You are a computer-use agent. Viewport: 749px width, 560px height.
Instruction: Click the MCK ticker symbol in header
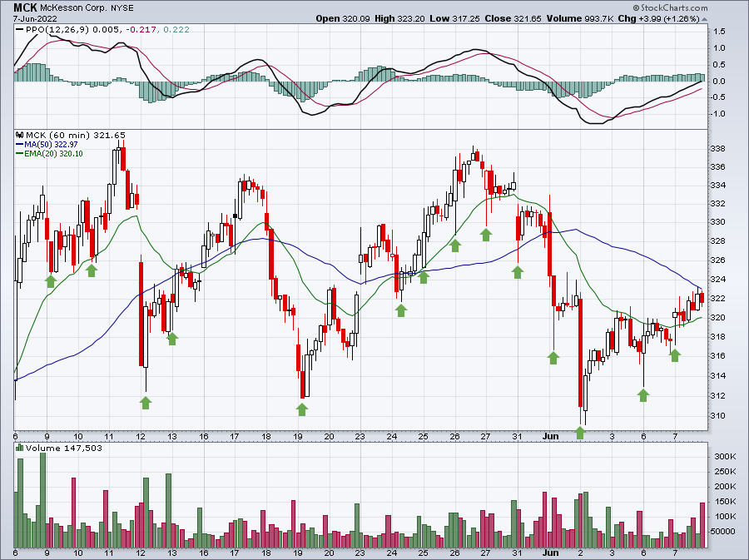[25, 7]
